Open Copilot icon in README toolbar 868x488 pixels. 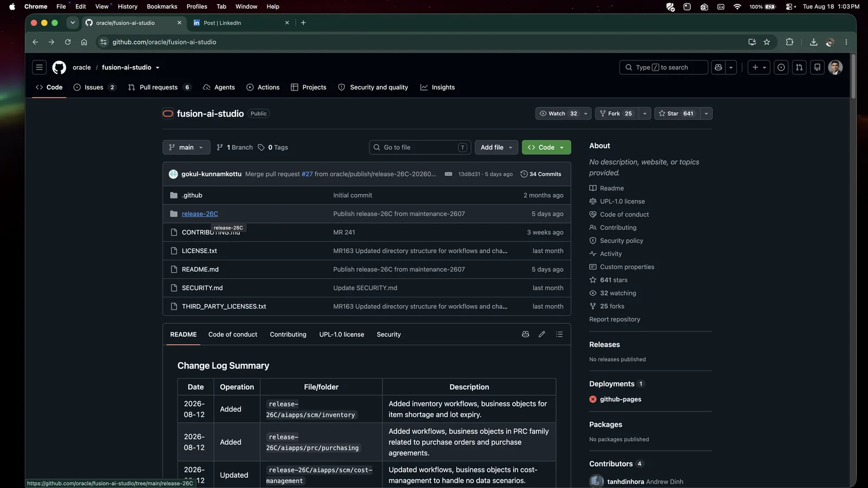point(525,335)
